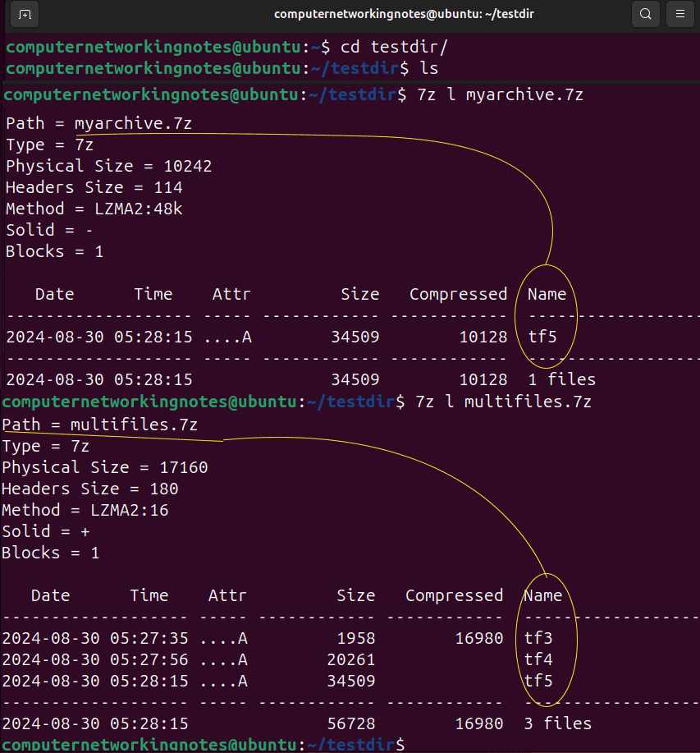
Task: Select 'Path = multifiles.7z' line
Action: (100, 425)
